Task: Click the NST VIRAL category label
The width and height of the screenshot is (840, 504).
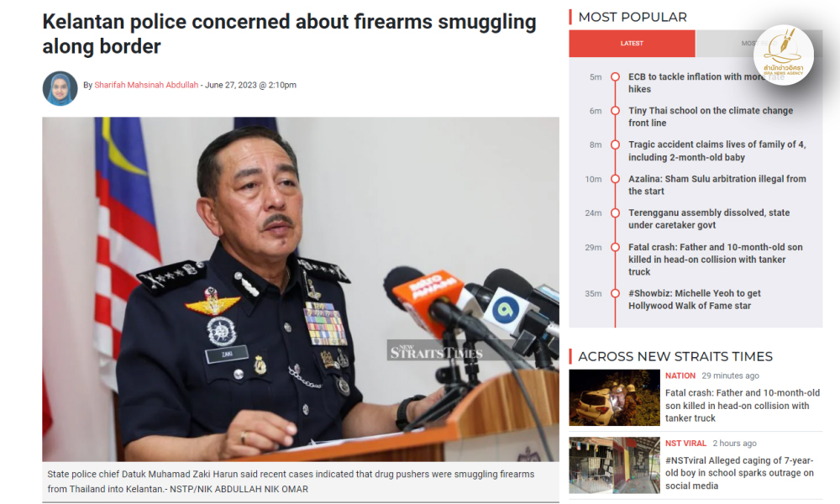Action: point(685,443)
